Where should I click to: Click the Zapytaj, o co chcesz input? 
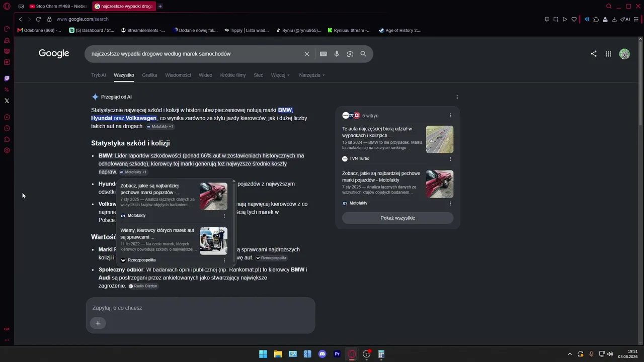(x=200, y=308)
